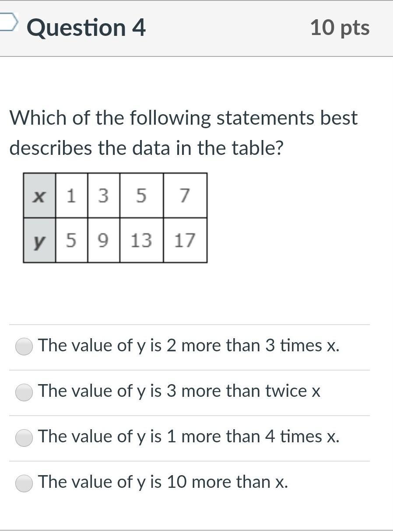The width and height of the screenshot is (393, 532).
Task: Mark radio button for '10 more than x'
Action: tap(24, 483)
